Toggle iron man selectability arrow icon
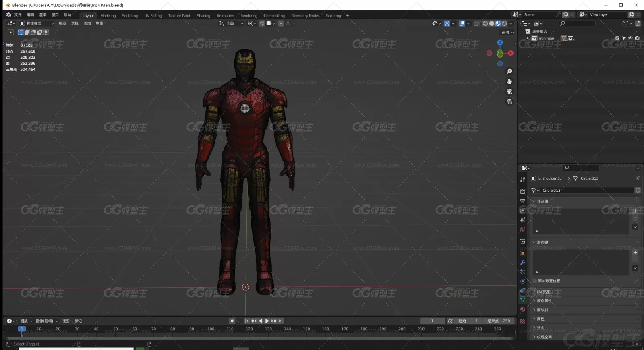The width and height of the screenshot is (644, 350). (x=624, y=38)
